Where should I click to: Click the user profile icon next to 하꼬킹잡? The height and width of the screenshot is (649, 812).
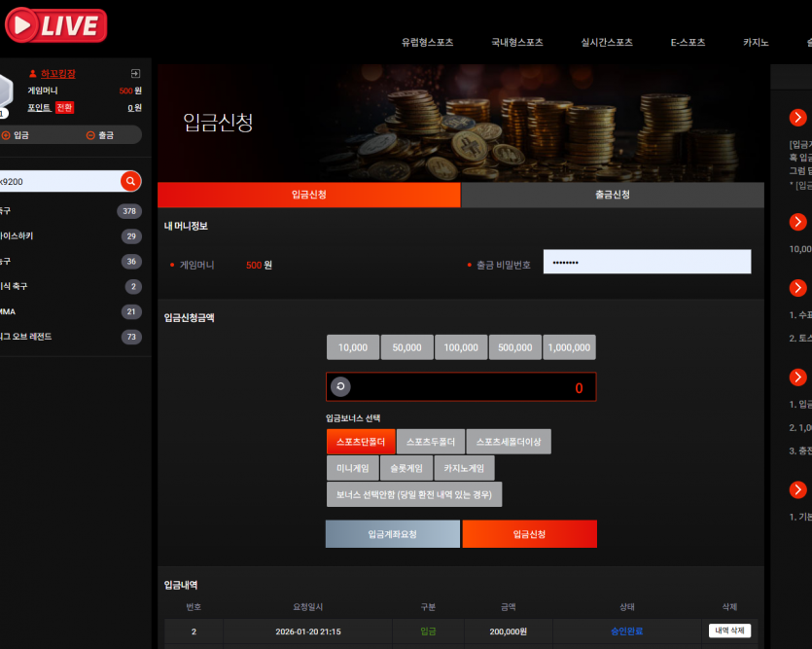click(33, 74)
